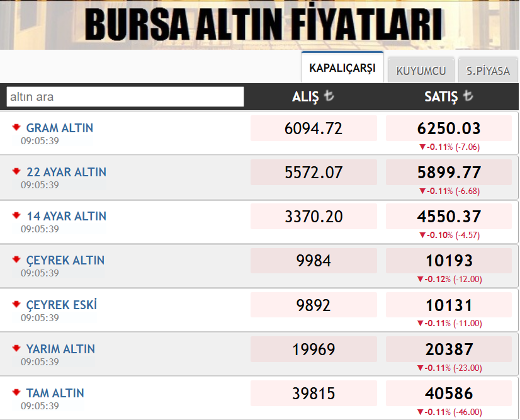
Task: Click the BURSA ALTIN FİYATLARI header banner
Action: [x=263, y=25]
